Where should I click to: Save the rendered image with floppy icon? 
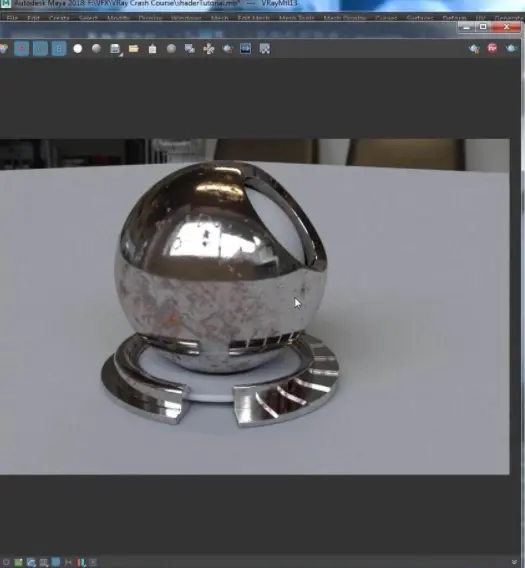pos(115,49)
